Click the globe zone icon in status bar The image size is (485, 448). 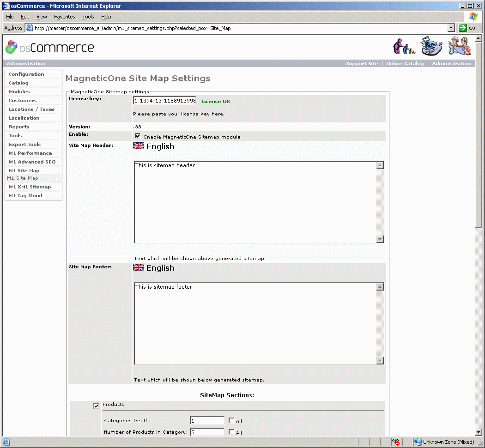coord(418,442)
